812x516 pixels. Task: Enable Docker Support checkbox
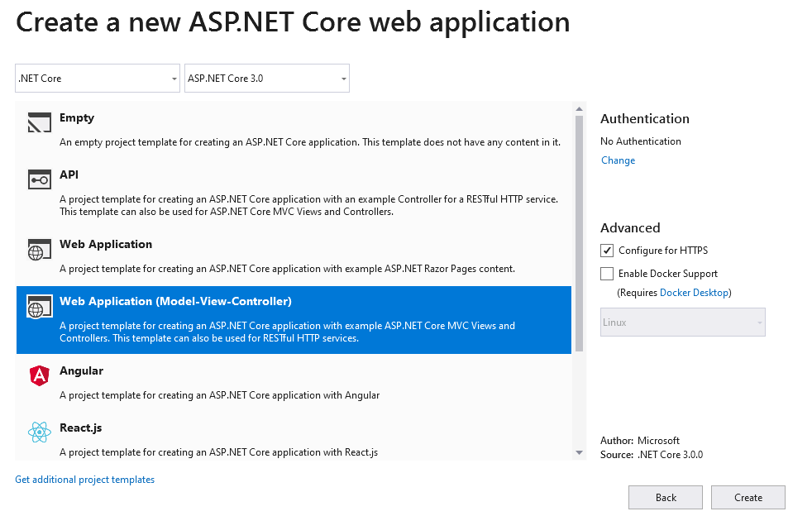[607, 274]
